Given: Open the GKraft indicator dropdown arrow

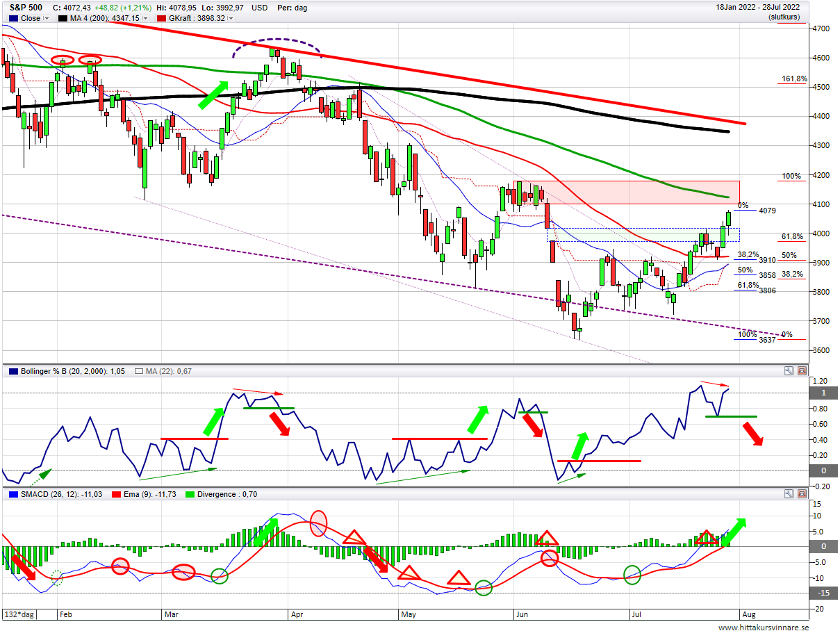Looking at the screenshot, I should (x=230, y=19).
